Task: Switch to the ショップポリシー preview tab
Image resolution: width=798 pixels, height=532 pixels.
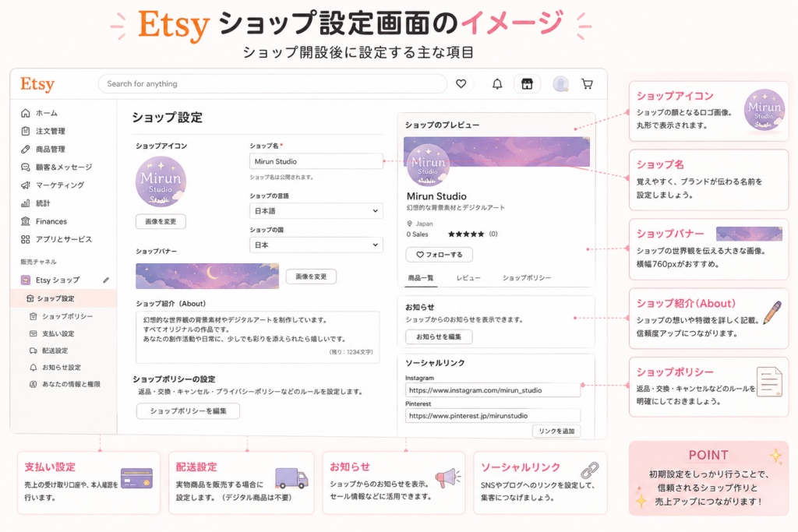Action: click(x=527, y=278)
